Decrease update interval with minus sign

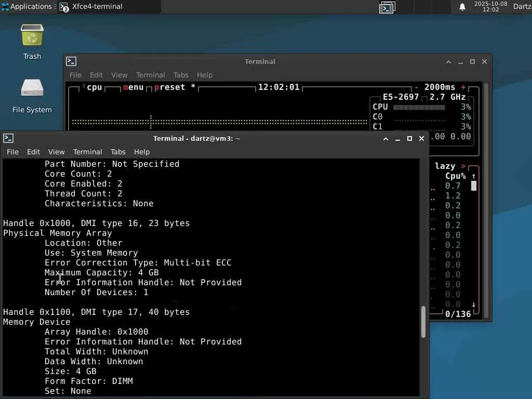pyautogui.click(x=416, y=87)
